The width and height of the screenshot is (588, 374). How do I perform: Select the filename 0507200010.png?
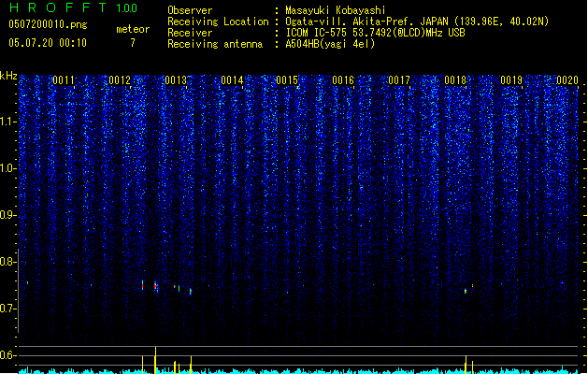coord(48,24)
